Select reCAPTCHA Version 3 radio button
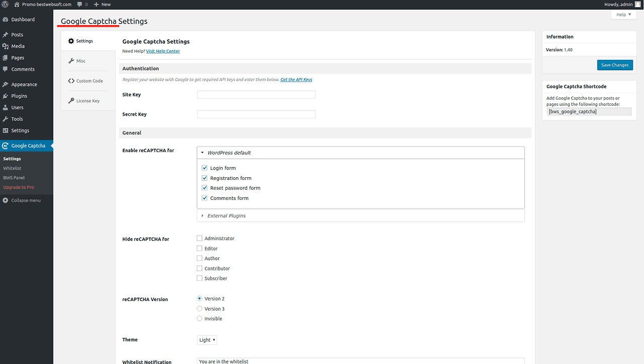The height and width of the screenshot is (364, 644). (x=200, y=309)
